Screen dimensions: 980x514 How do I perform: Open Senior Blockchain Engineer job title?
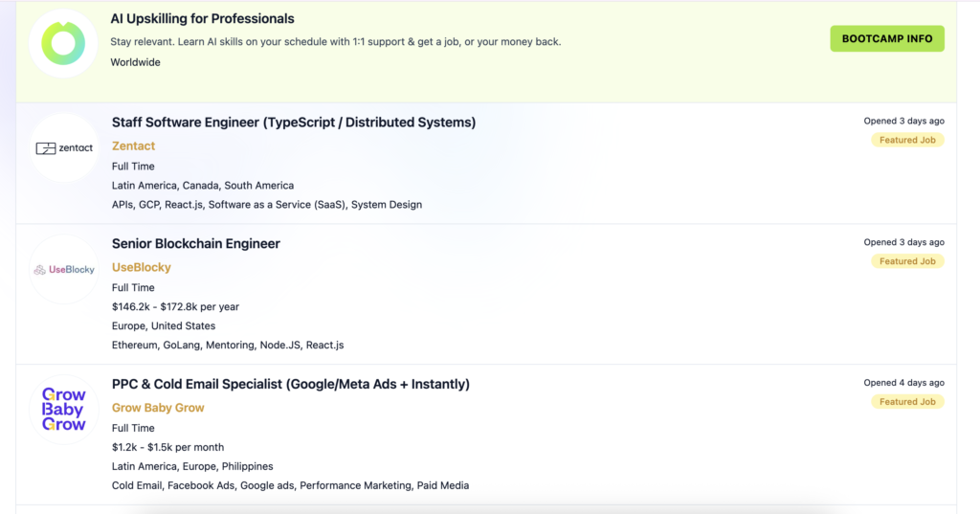click(195, 244)
